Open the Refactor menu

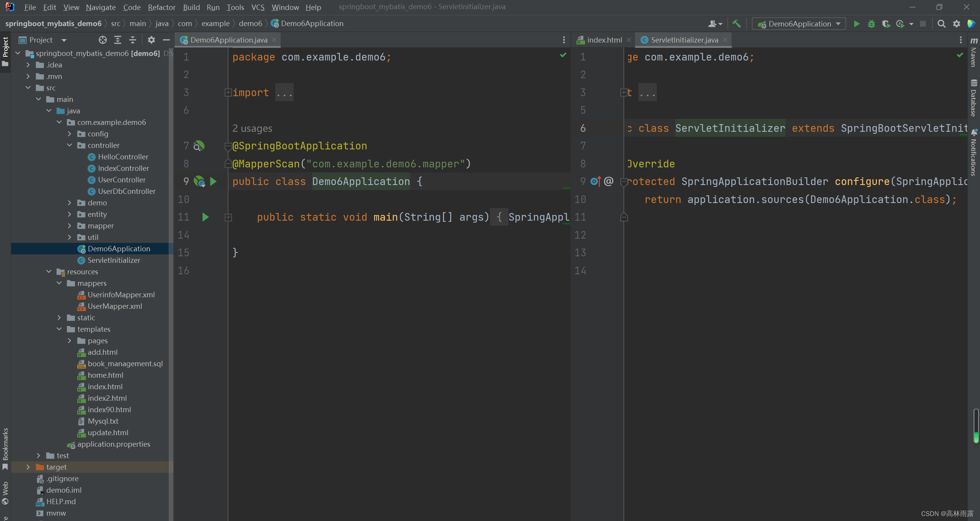161,7
